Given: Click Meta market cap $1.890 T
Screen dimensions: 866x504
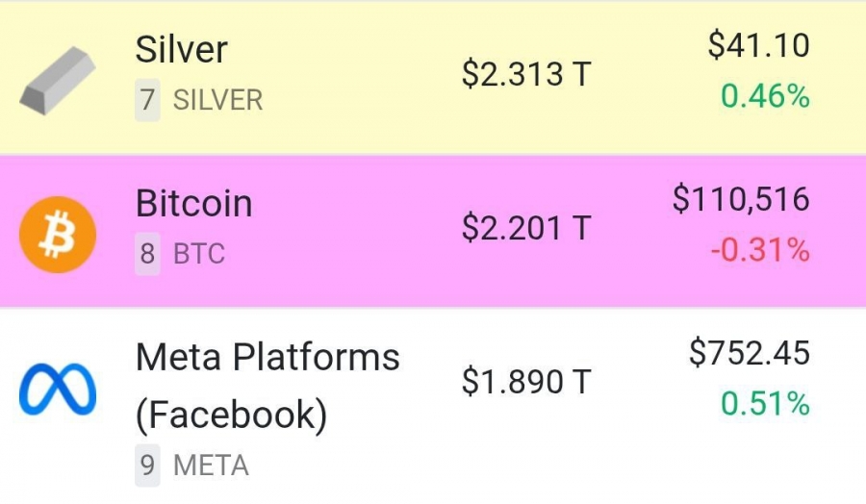Looking at the screenshot, I should (525, 382).
